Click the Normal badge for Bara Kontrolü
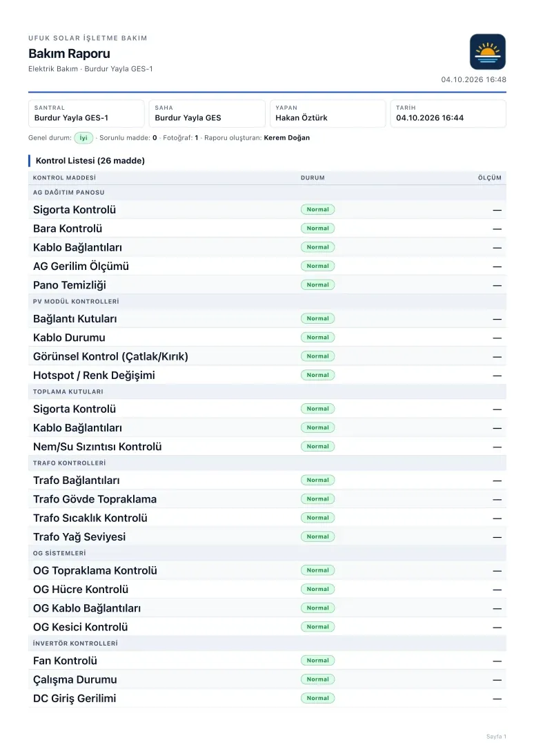Screen dimensions: 534x756 (x=317, y=229)
